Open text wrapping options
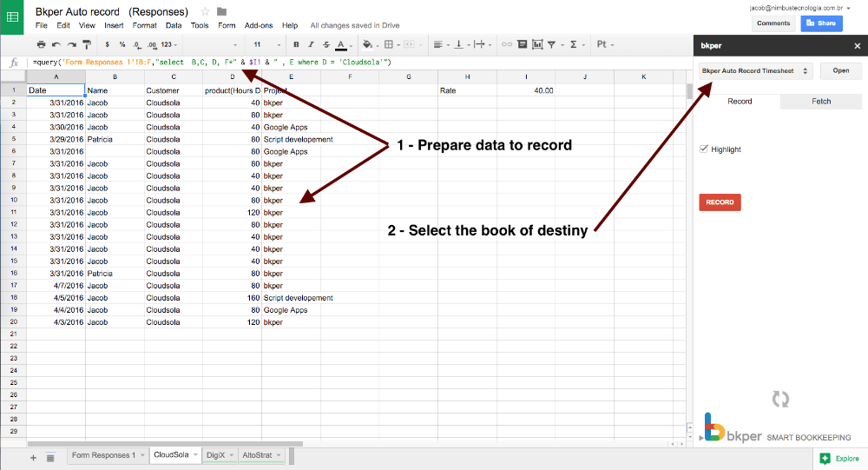Viewport: 868px width, 470px height. (x=481, y=44)
